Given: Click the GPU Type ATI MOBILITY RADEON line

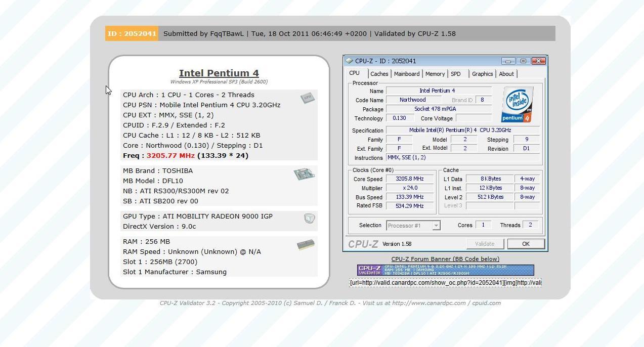Looking at the screenshot, I should pyautogui.click(x=198, y=216).
